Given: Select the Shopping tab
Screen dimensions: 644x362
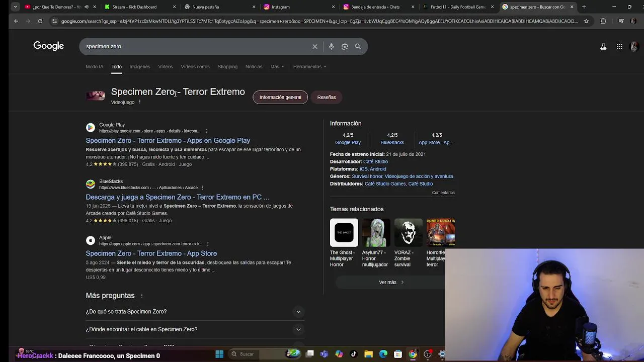Looking at the screenshot, I should tap(227, 66).
